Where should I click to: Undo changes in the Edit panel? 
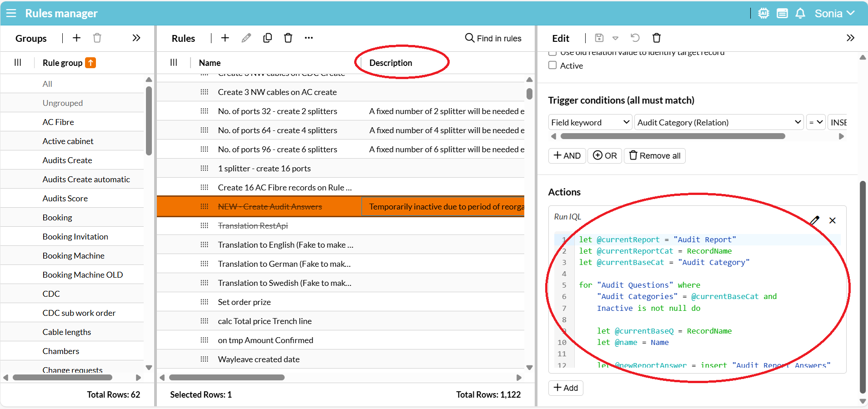(x=635, y=38)
